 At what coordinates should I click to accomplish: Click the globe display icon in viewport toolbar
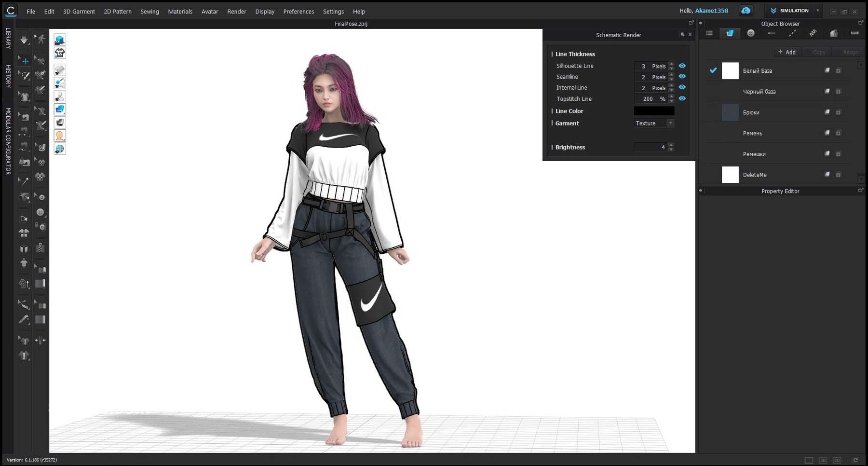tap(60, 149)
